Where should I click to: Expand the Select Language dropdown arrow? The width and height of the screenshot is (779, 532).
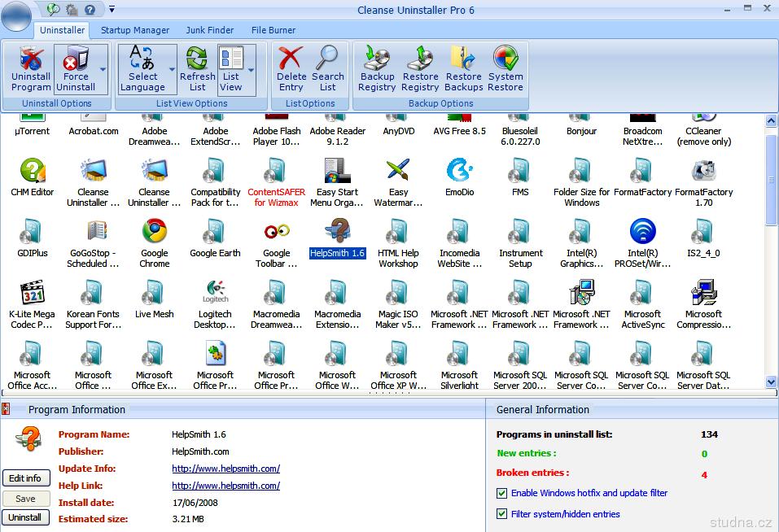(172, 70)
